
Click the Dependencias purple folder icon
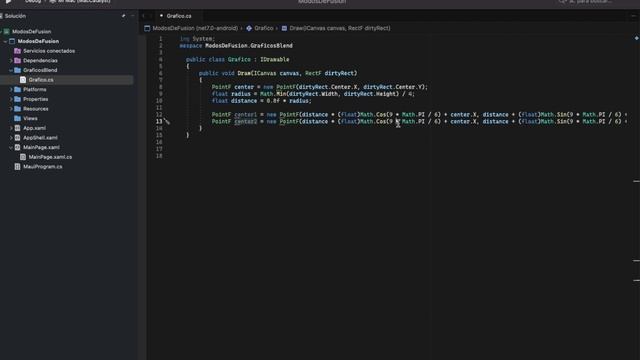[x=18, y=60]
